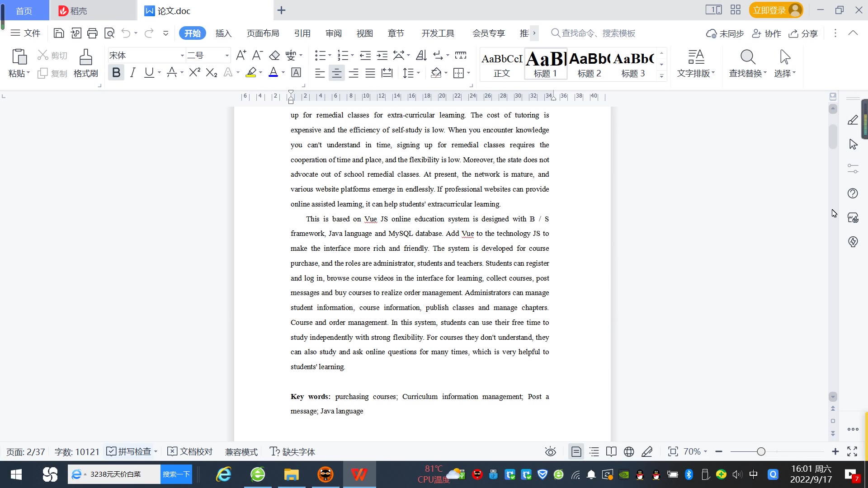The width and height of the screenshot is (868, 488).
Task: Open the font size 二号 dropdown
Action: (227, 56)
